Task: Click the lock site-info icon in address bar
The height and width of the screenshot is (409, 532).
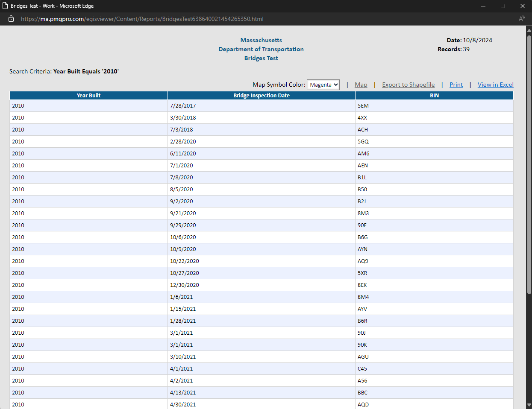Action: pos(12,19)
